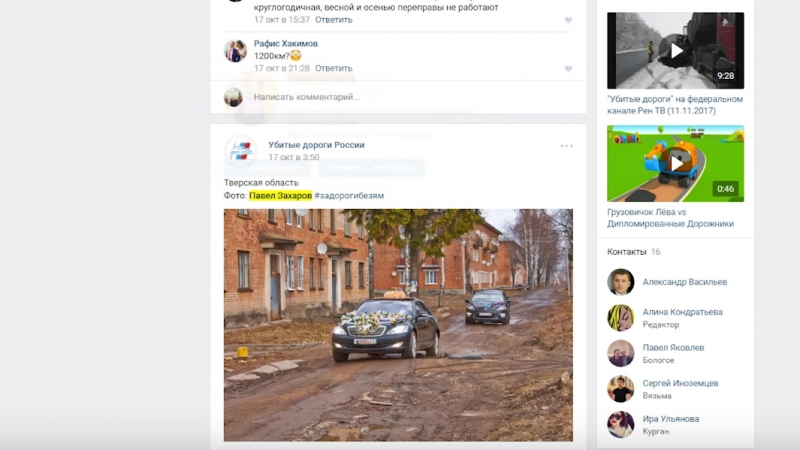
Task: Reply to the 15:37 comment
Action: coord(333,20)
